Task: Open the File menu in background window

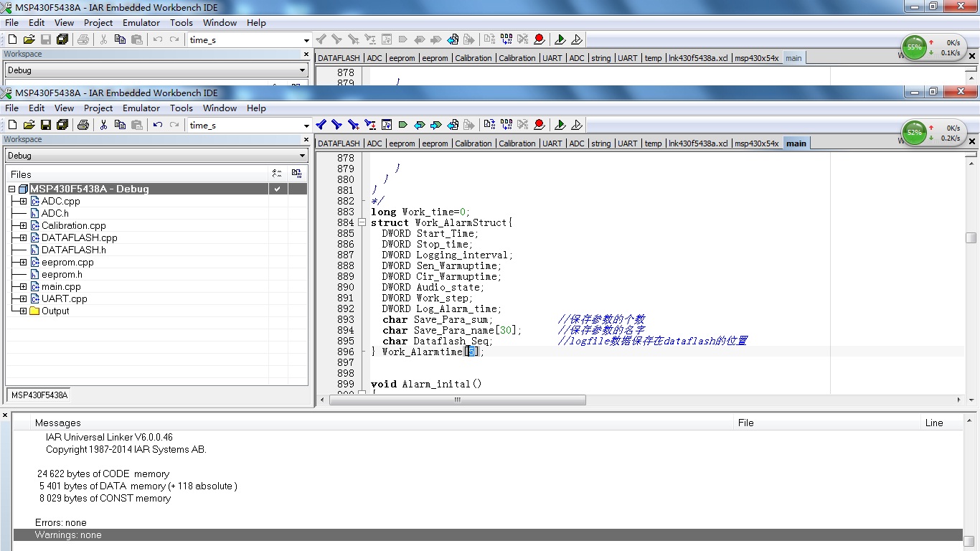Action: 12,22
